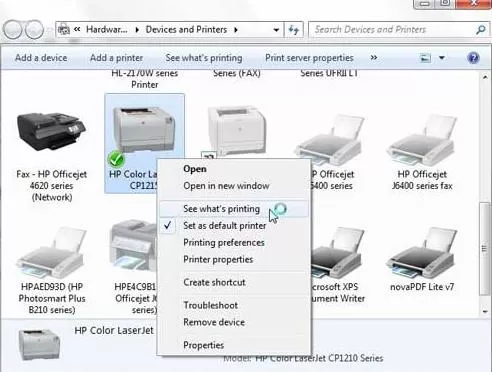492x372 pixels.
Task: Expand arrow after Devices and Printers breadcrumb
Action: pyautogui.click(x=236, y=30)
